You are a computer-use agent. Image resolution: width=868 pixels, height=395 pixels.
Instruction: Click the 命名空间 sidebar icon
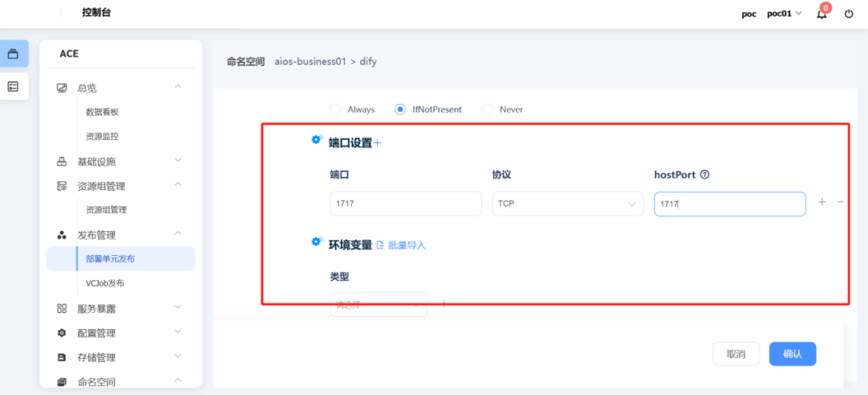tap(62, 381)
